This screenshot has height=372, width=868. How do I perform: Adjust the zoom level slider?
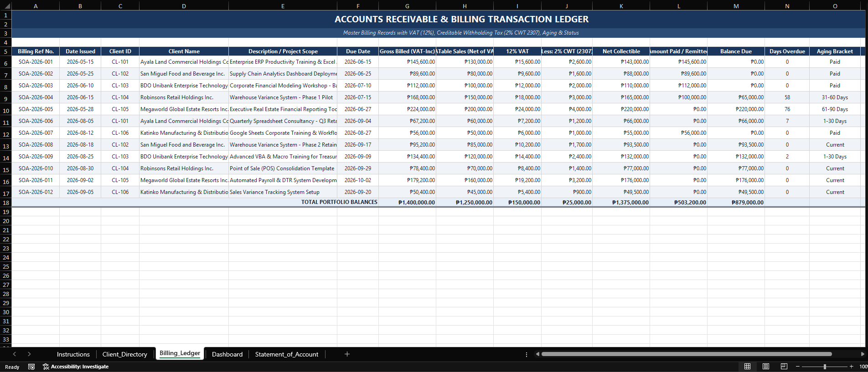(x=825, y=367)
